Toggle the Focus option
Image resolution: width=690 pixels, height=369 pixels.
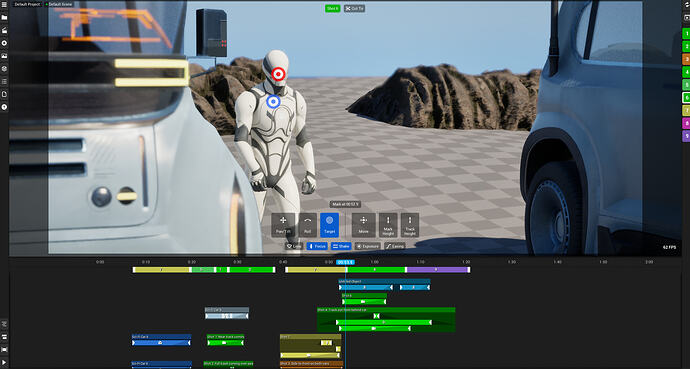[317, 246]
